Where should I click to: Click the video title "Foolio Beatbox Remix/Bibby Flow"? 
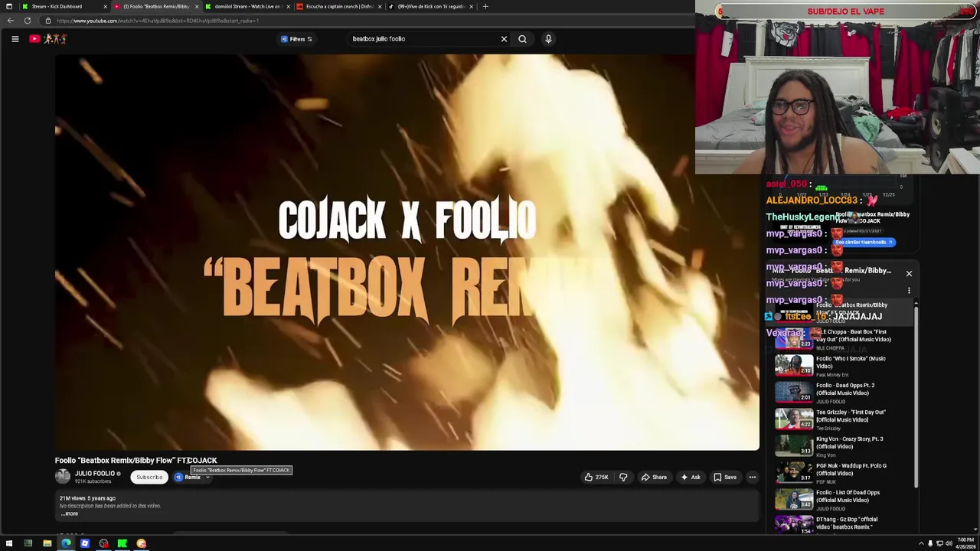pos(136,460)
